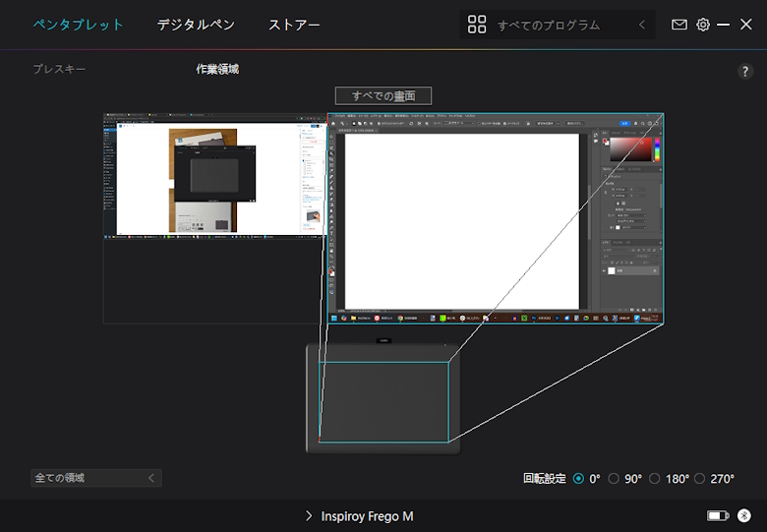Click the battery level icon

[716, 515]
